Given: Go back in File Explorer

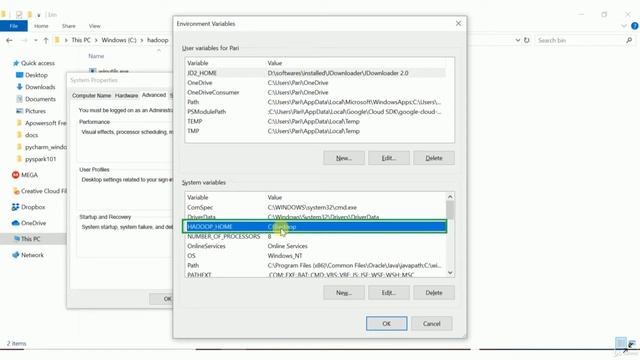Looking at the screenshot, I should [9, 40].
